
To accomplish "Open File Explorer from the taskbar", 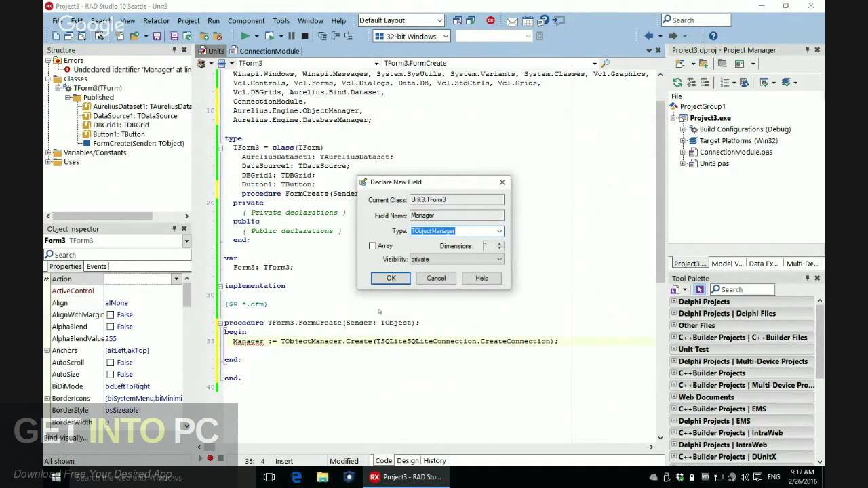I will pyautogui.click(x=322, y=476).
